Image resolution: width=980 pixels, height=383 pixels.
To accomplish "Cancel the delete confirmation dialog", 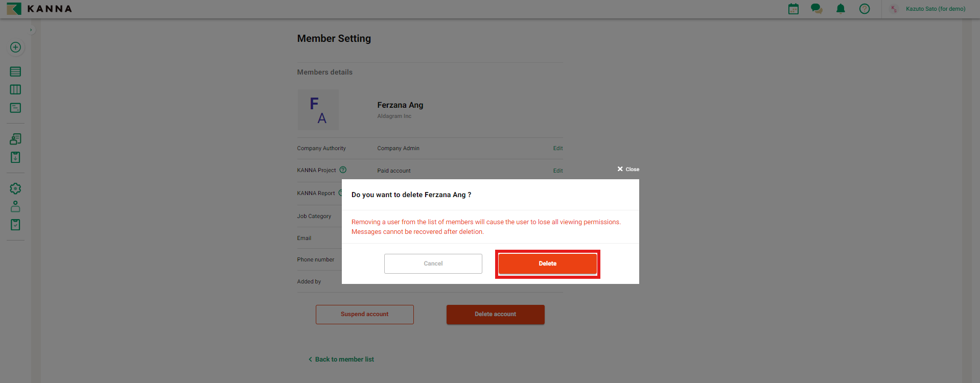I will [433, 264].
